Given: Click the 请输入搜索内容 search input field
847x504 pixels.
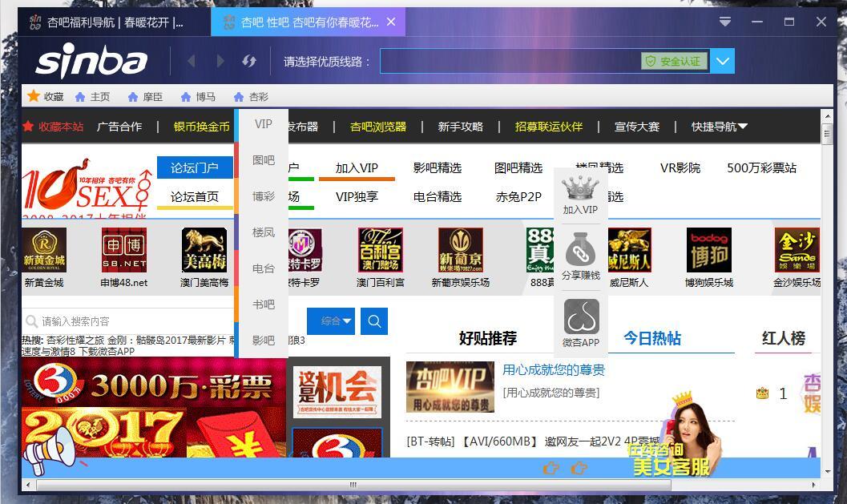Looking at the screenshot, I should click(x=120, y=321).
